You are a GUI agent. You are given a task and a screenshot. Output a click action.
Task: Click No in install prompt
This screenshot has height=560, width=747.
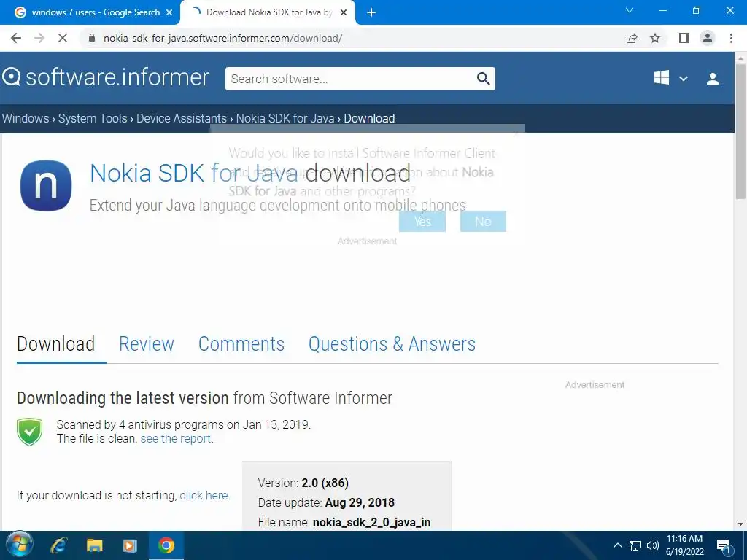483,222
